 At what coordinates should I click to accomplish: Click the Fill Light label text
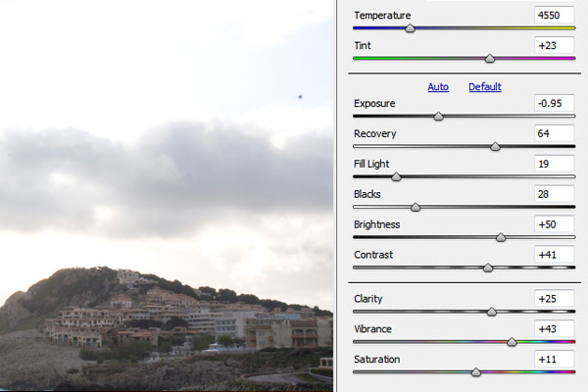coord(371,164)
